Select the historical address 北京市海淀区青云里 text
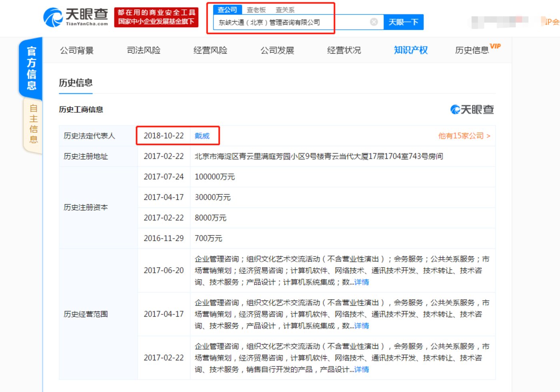 pos(319,156)
